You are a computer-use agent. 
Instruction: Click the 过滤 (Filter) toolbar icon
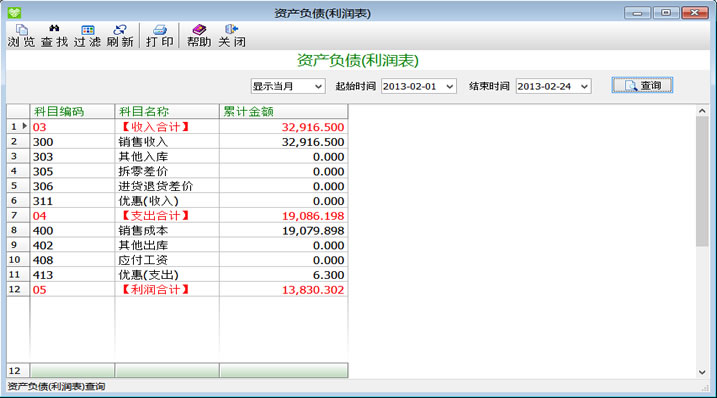[x=87, y=36]
